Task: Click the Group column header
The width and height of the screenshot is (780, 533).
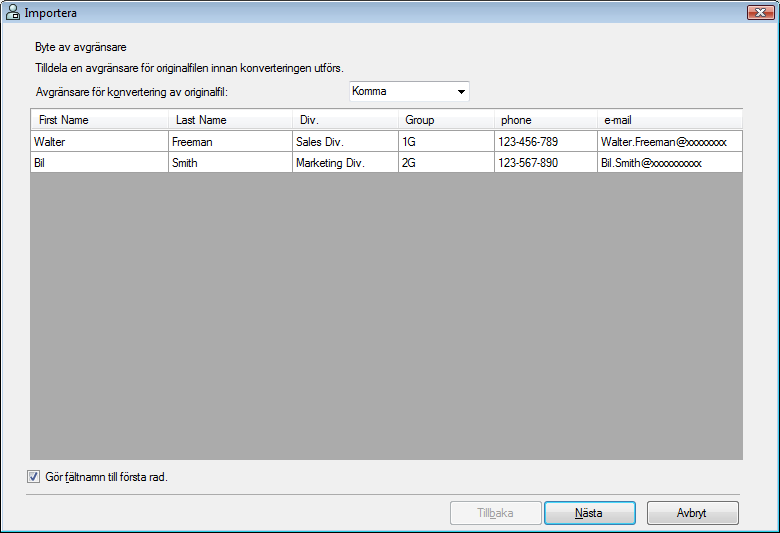Action: tap(446, 120)
